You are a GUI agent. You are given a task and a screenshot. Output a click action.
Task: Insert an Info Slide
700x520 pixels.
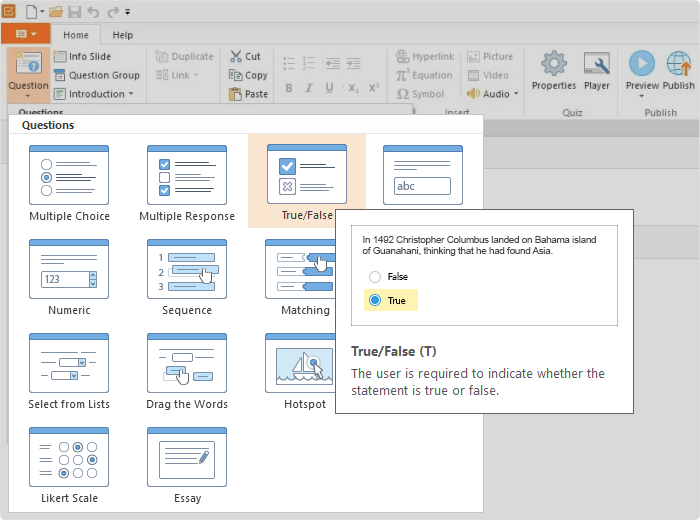pos(82,56)
